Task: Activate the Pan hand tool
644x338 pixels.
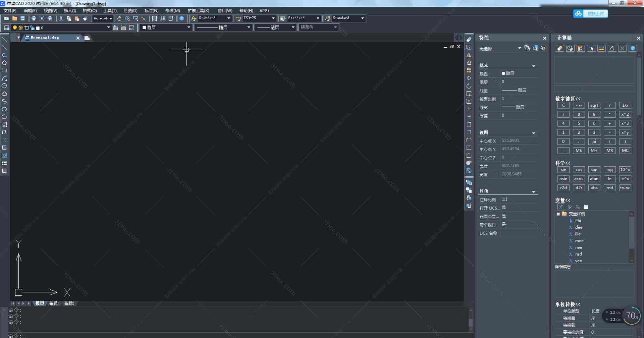Action: click(119, 18)
